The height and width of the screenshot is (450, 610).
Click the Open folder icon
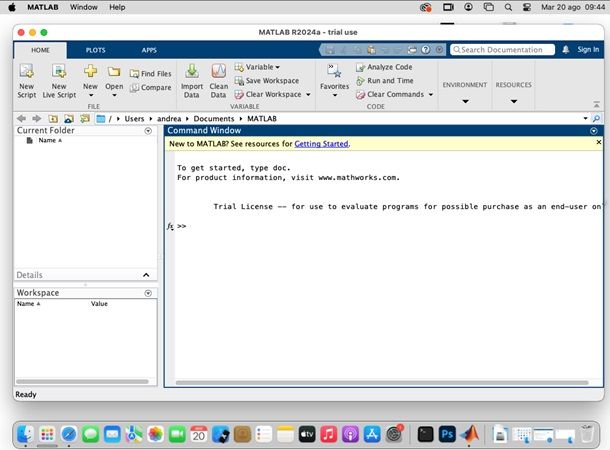[114, 72]
